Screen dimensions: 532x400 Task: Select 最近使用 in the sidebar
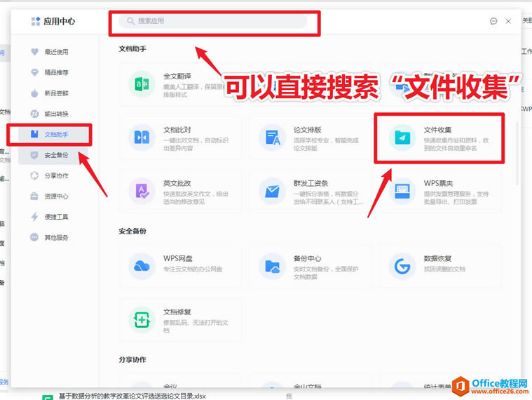point(56,52)
